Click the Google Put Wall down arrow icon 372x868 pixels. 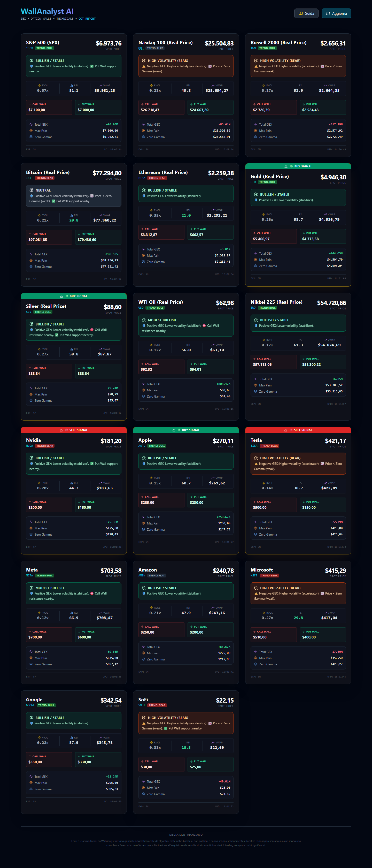(x=79, y=757)
